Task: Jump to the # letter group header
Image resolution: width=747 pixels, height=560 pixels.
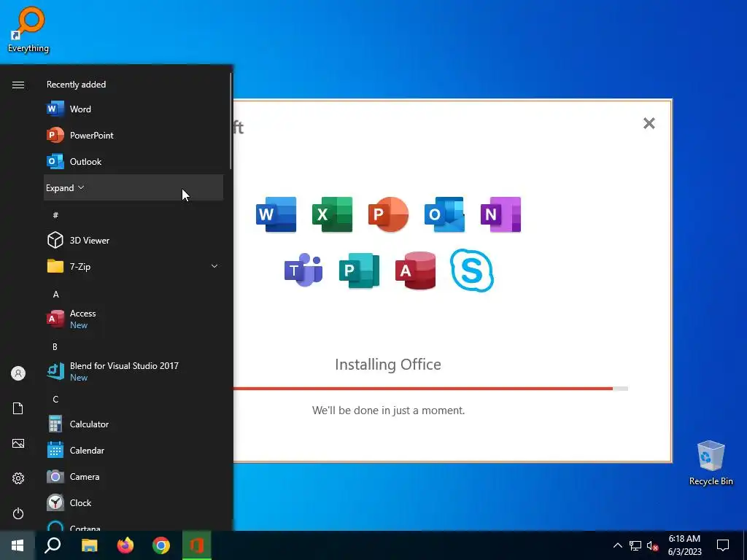Action: point(55,215)
